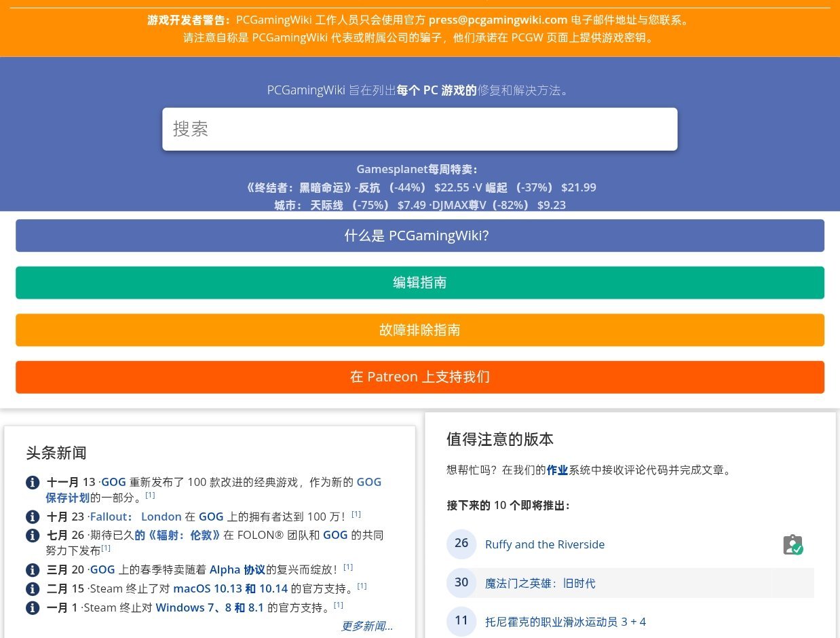Click reference [1] after 三月 20 news
This screenshot has height=638, width=840.
pos(348,567)
